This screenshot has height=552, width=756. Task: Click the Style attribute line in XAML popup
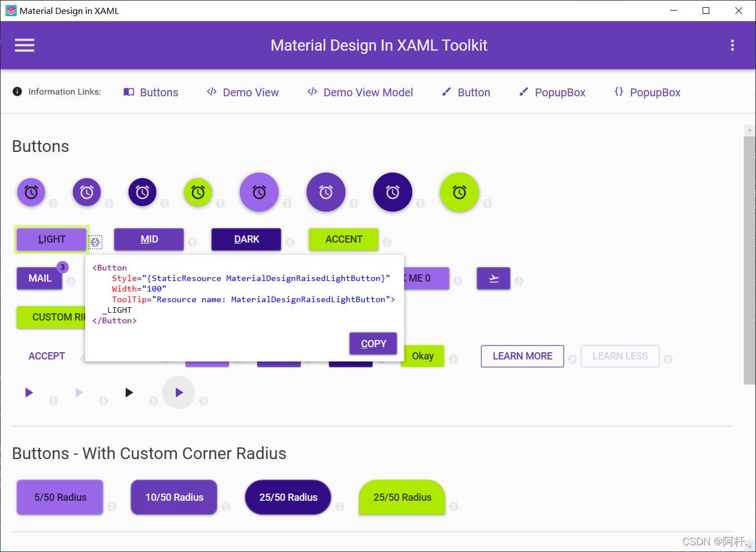pos(251,278)
